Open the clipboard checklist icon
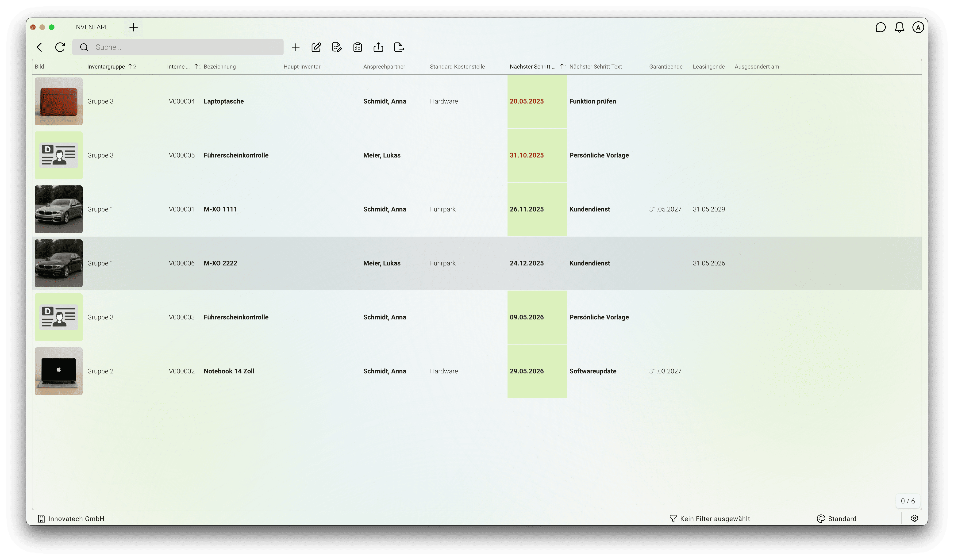 point(357,47)
